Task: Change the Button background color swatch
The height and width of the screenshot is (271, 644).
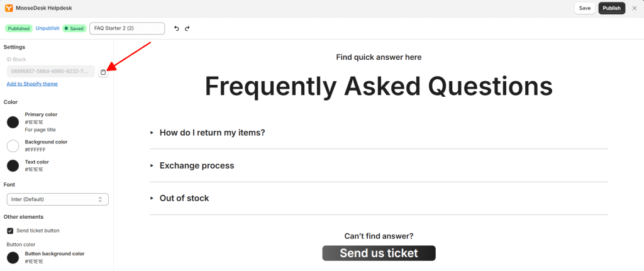Action: coord(13,257)
